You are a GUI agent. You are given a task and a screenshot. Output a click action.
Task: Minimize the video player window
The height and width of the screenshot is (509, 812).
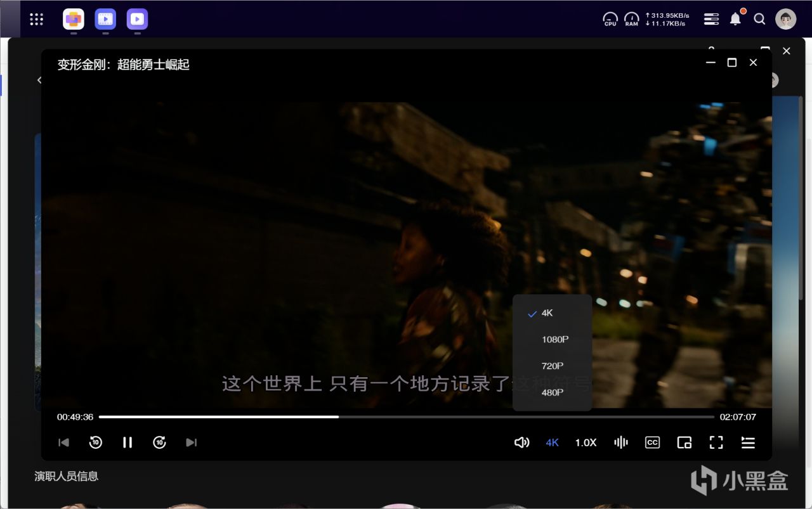pos(710,63)
